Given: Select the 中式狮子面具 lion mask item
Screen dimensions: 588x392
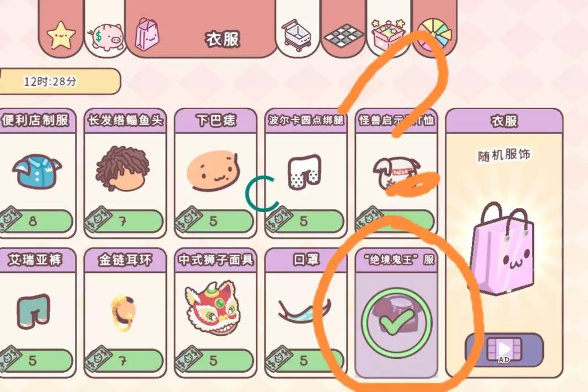Looking at the screenshot, I should 215,308.
